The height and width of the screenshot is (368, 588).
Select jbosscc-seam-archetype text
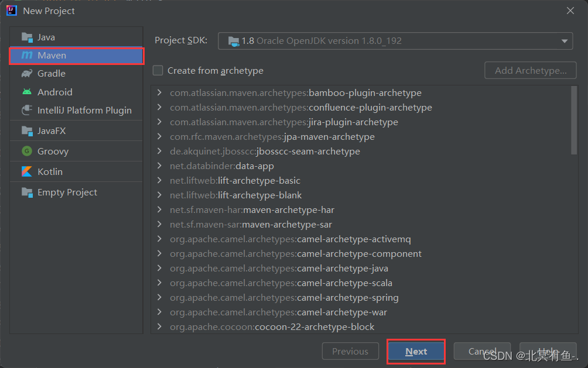308,151
